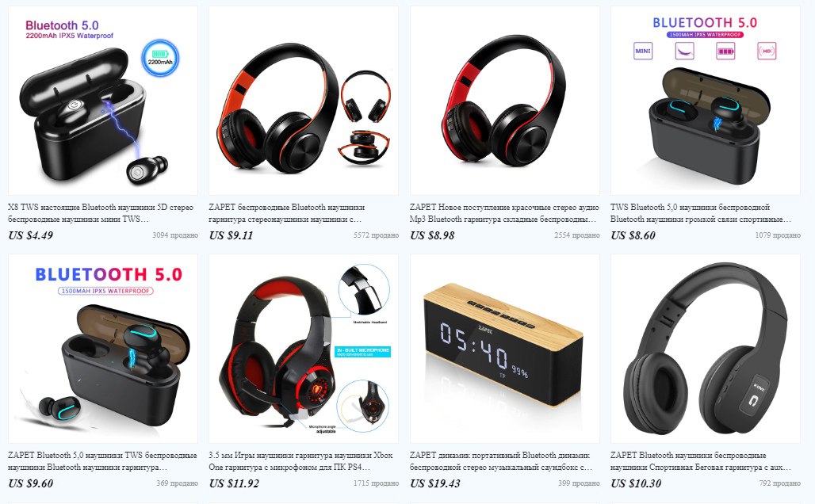Open the ZAPET Bluetooth 5,0 TWS title link
The width and height of the screenshot is (815, 504).
pyautogui.click(x=102, y=461)
